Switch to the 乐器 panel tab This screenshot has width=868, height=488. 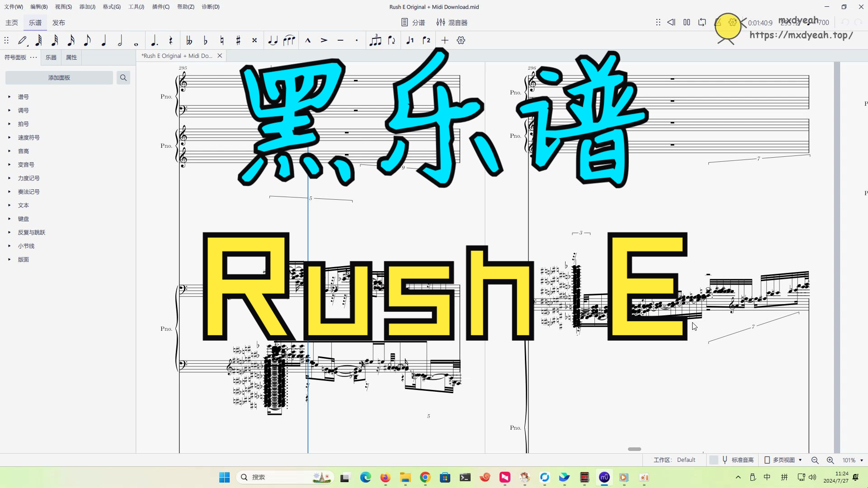[51, 57]
